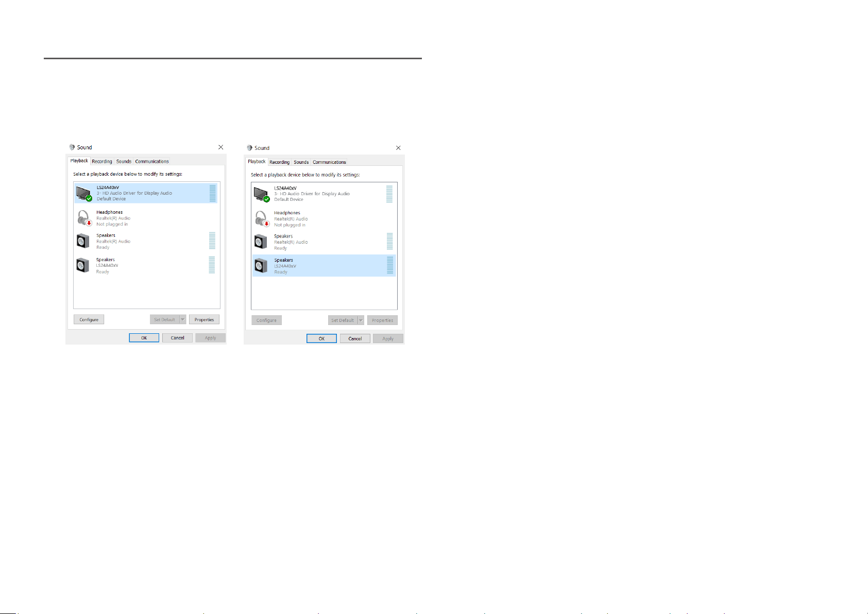Confirm with OK in right Sound window
This screenshot has width=868, height=614.
pos(321,338)
